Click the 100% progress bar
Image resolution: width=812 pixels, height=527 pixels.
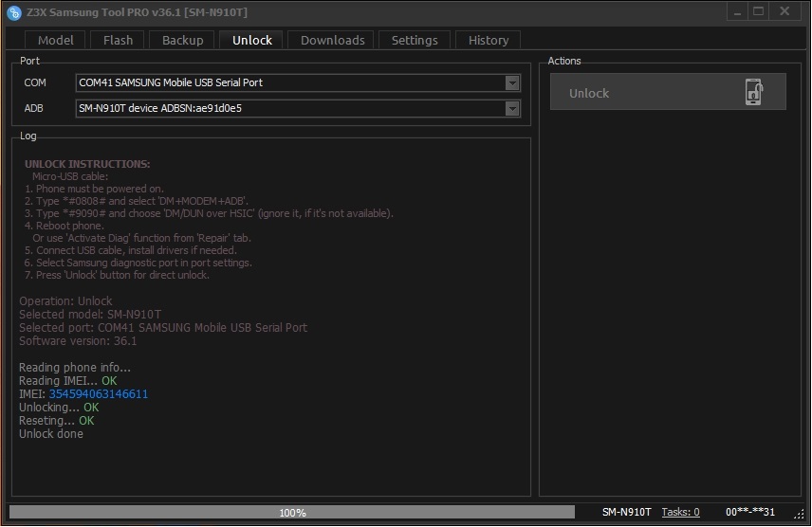292,512
